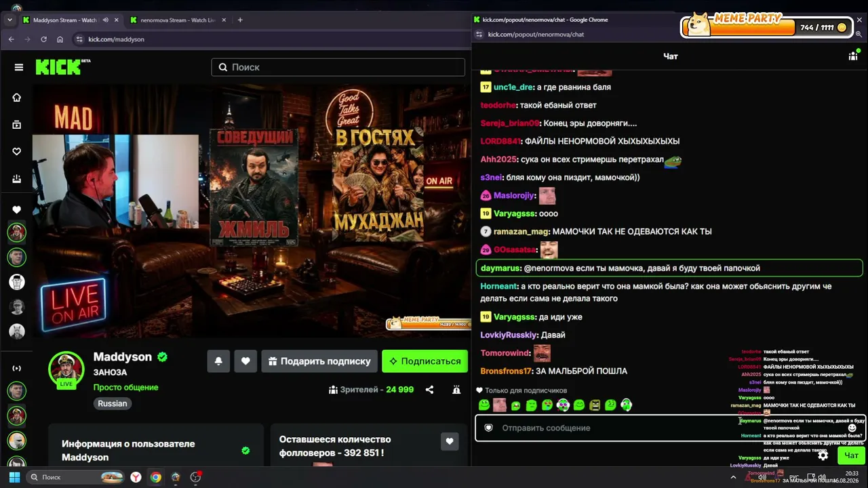Click the kick.com/maddyson address bar
868x488 pixels.
(x=271, y=39)
